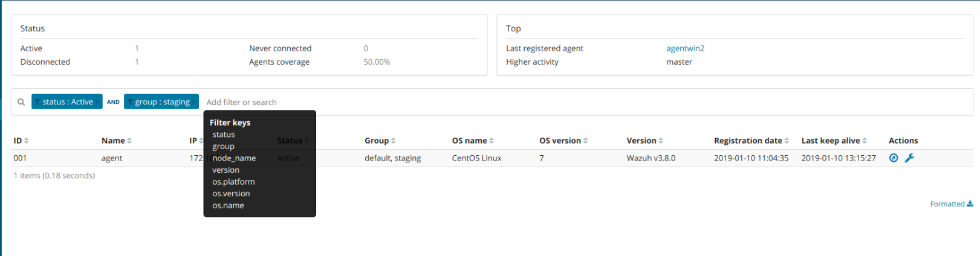Sort by OS name column

click(x=473, y=141)
